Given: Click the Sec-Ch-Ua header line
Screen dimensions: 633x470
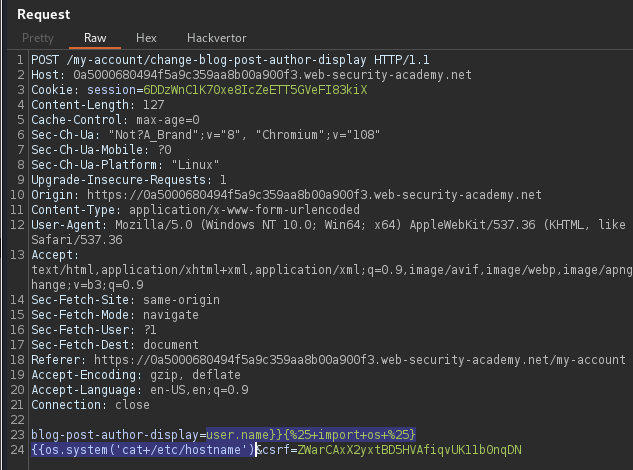Looking at the screenshot, I should tap(205, 135).
